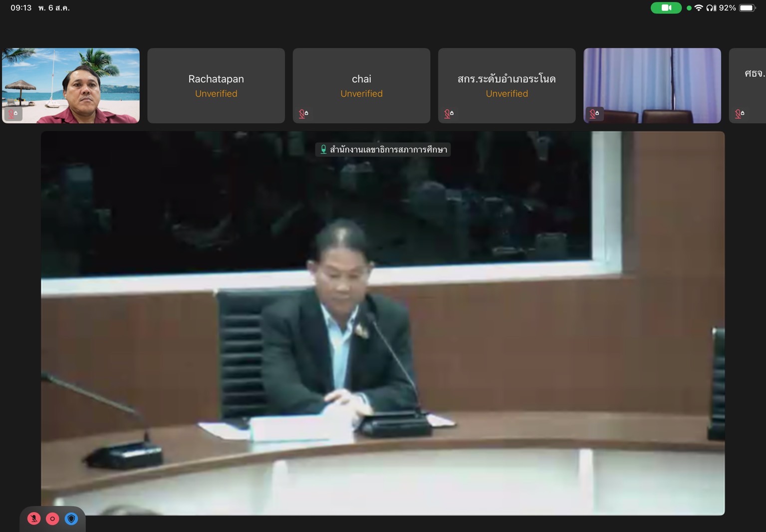Tap the 92% battery percentage text
Screen dimensions: 766x532
point(727,8)
